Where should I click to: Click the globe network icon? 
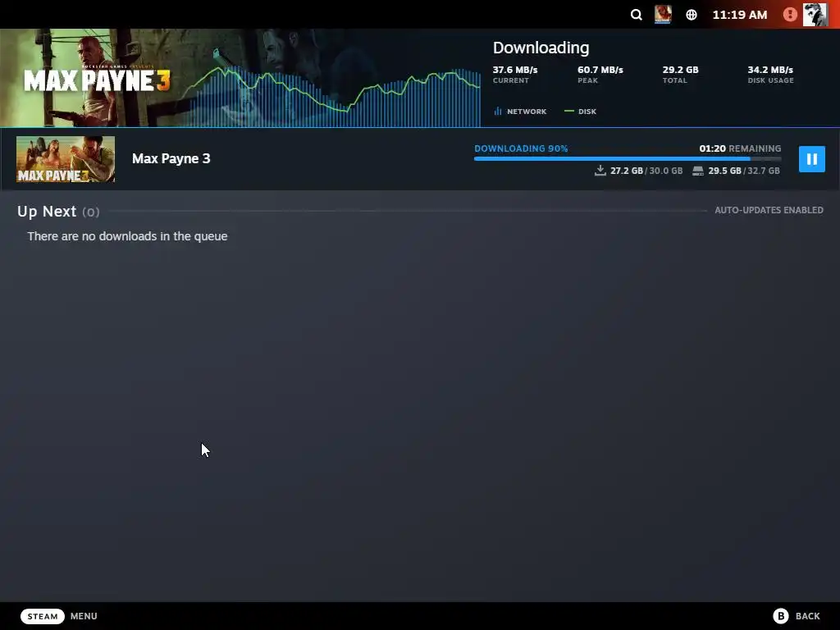pos(692,15)
